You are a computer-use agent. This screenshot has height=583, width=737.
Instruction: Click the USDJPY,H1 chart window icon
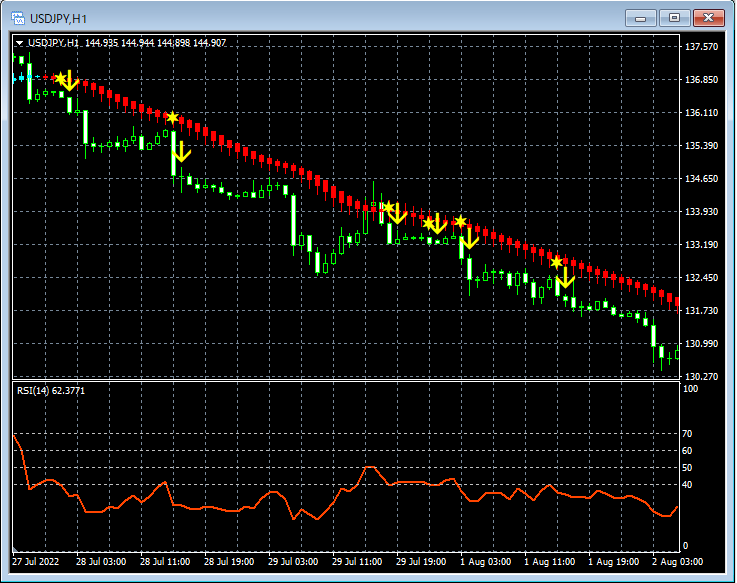18,18
